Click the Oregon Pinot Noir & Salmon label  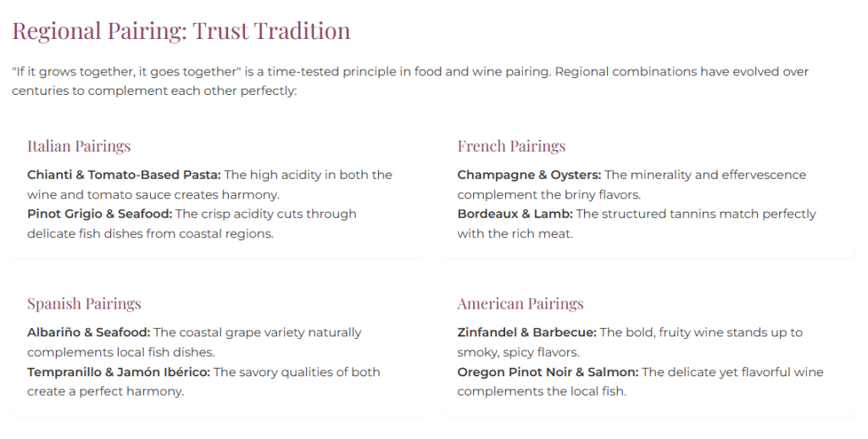548,372
